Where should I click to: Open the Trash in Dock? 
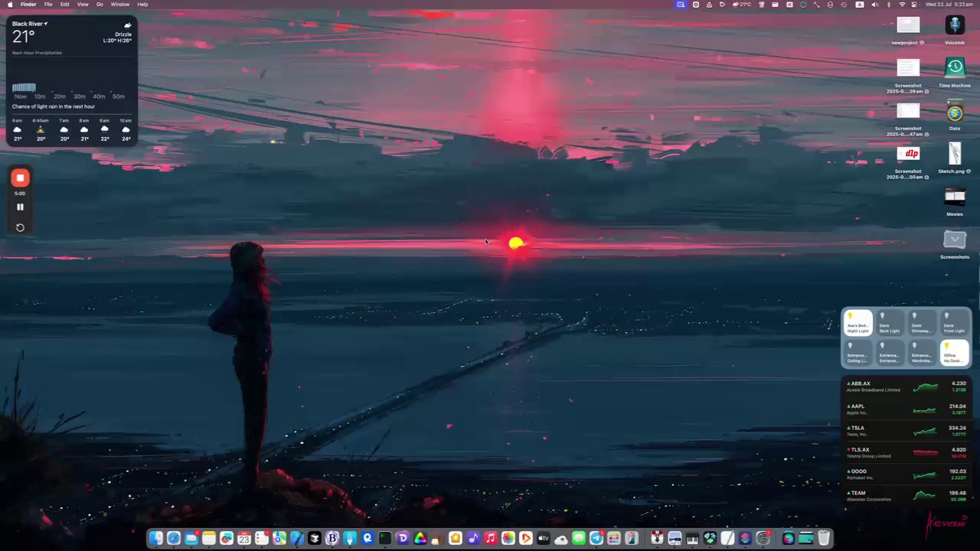(x=824, y=538)
